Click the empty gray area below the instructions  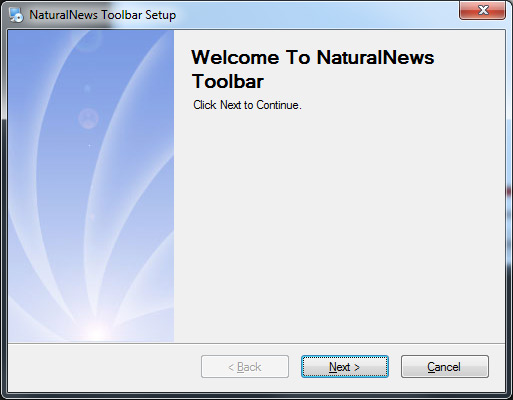[339, 227]
